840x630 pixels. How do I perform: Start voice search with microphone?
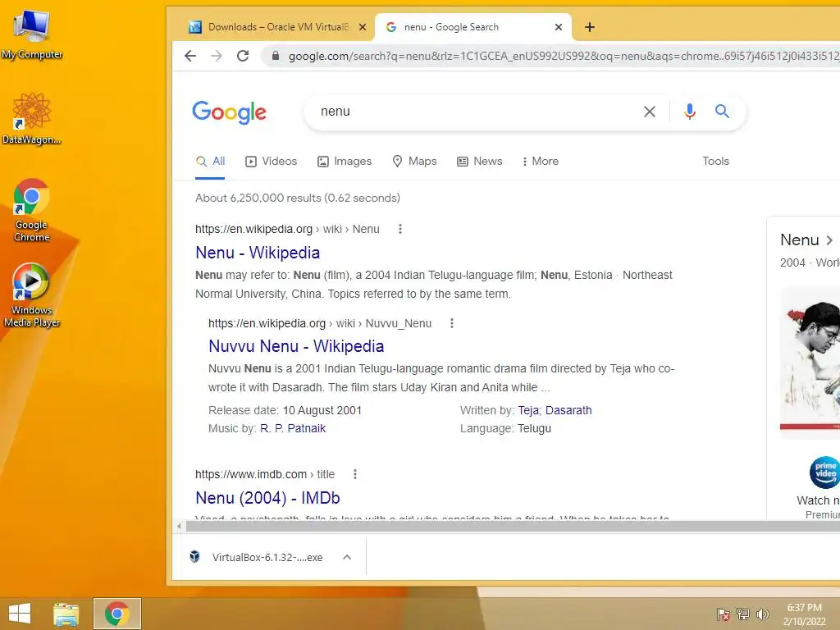pyautogui.click(x=690, y=112)
